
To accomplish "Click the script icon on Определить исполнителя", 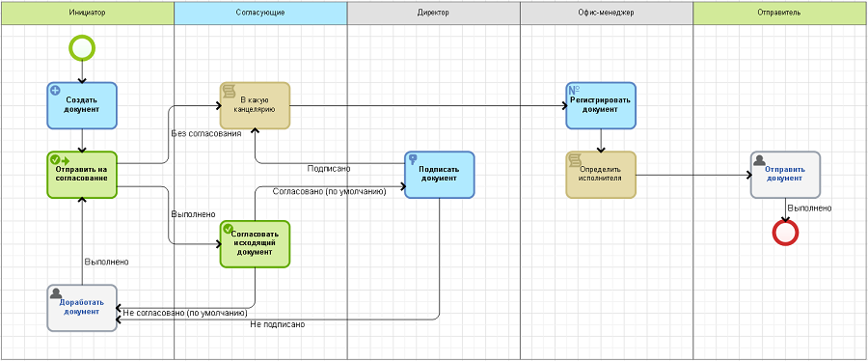I will point(574,160).
